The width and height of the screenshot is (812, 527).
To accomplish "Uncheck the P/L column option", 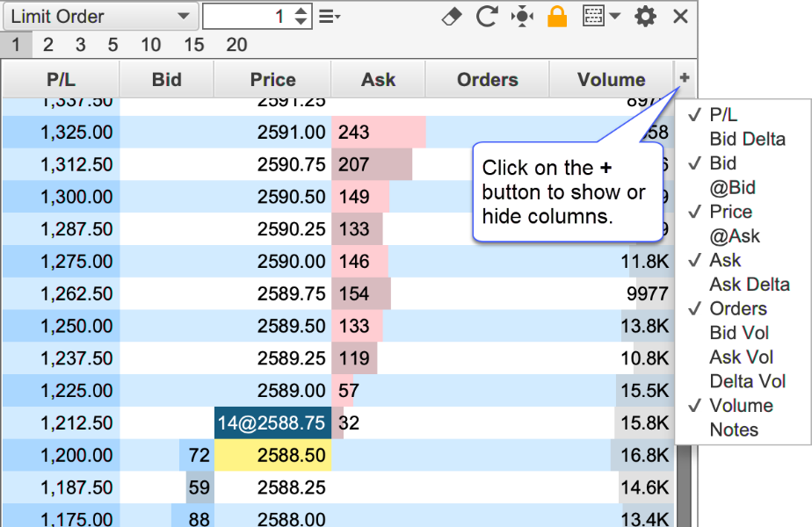I will 723,115.
